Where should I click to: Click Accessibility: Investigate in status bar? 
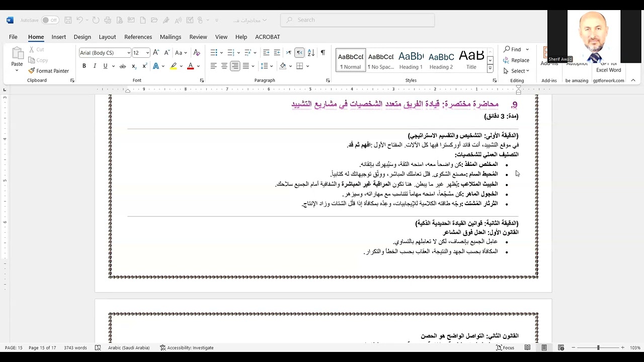click(x=187, y=348)
